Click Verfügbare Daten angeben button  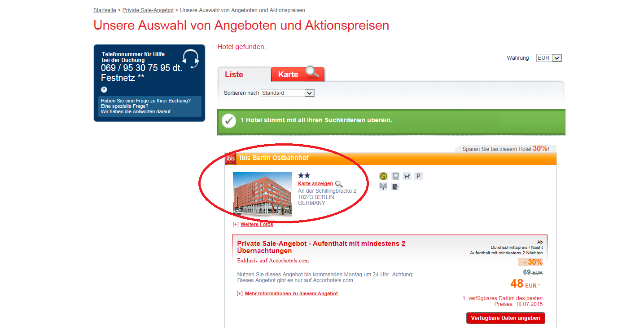pyautogui.click(x=506, y=318)
